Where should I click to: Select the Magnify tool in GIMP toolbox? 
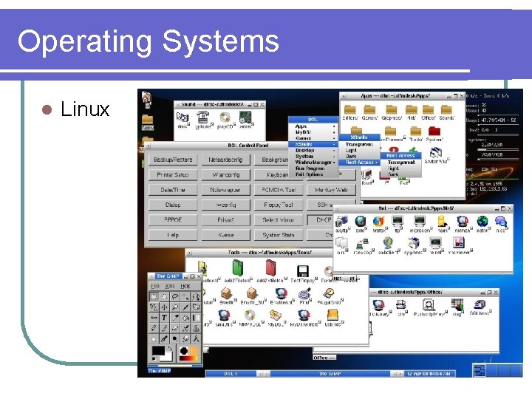click(x=175, y=307)
